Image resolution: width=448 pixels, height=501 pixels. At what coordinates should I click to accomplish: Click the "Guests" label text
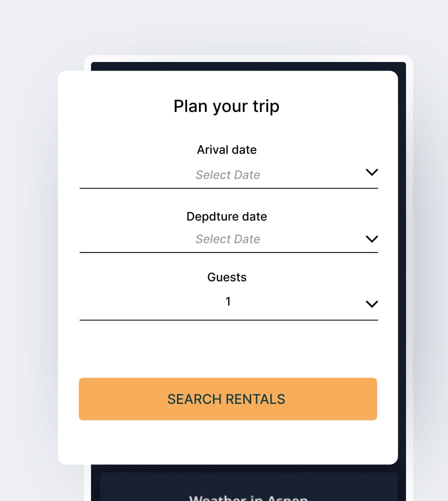pyautogui.click(x=227, y=277)
